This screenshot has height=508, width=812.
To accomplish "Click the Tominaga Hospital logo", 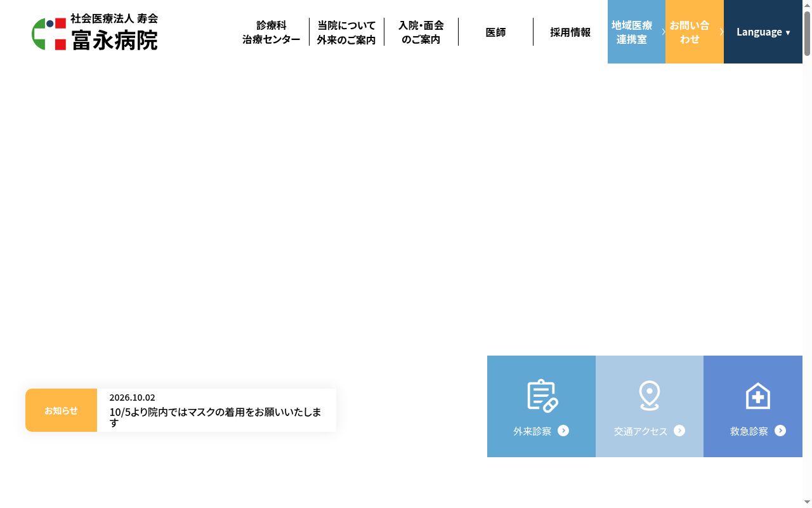I will tap(95, 32).
